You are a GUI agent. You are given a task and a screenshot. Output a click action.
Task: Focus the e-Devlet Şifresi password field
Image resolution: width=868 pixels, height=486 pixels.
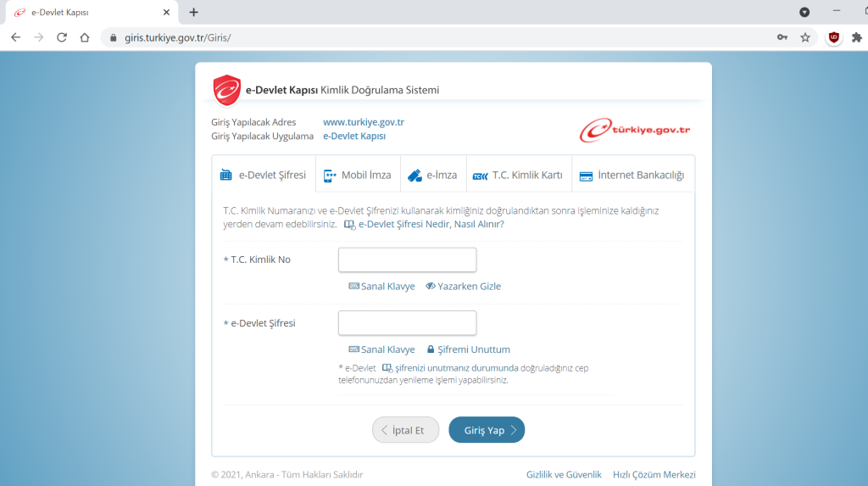pyautogui.click(x=408, y=323)
